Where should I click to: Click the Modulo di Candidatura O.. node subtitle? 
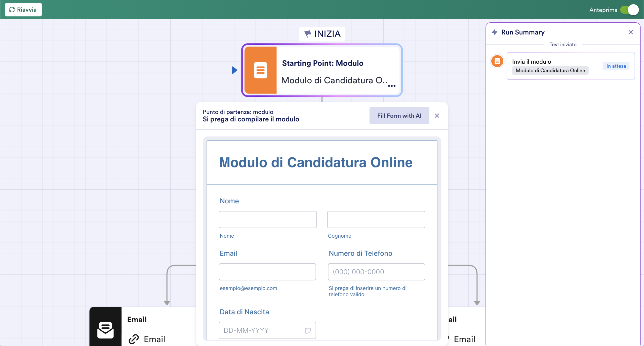click(334, 80)
